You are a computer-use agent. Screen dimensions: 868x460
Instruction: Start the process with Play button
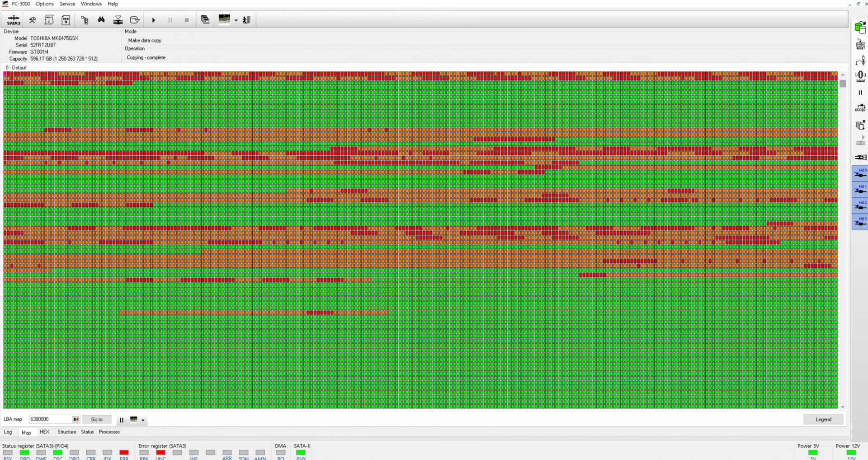[154, 20]
